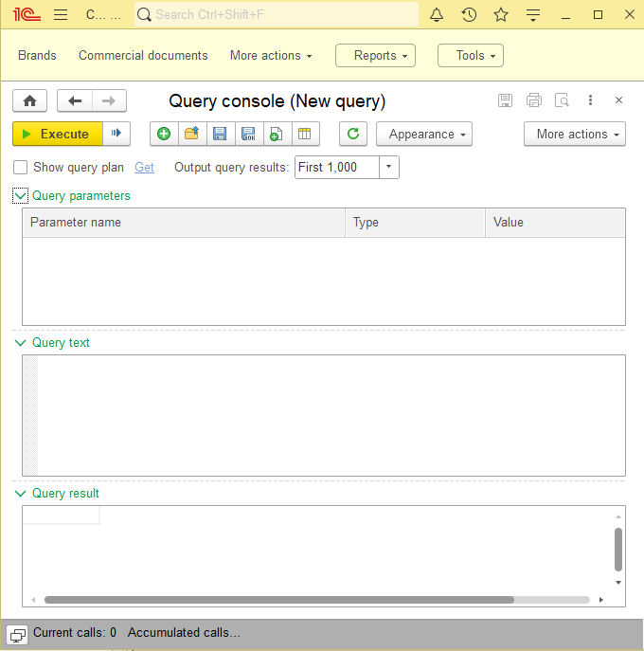644x651 pixels.
Task: Open the Reports menu
Action: point(375,56)
